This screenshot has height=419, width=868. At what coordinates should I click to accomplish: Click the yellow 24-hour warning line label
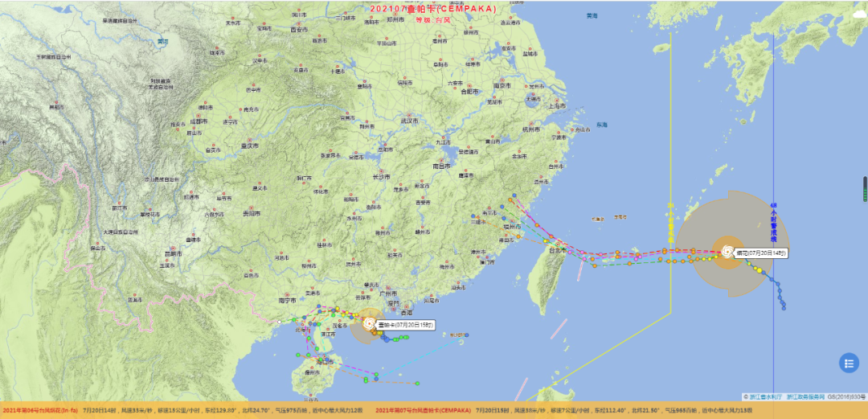tap(670, 224)
